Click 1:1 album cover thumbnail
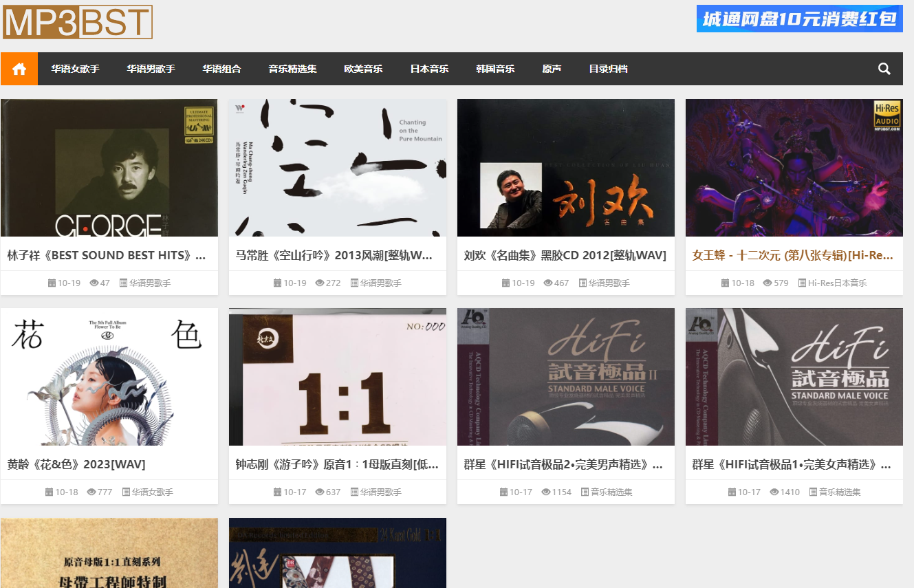Screen dimensions: 914x588 tap(338, 377)
